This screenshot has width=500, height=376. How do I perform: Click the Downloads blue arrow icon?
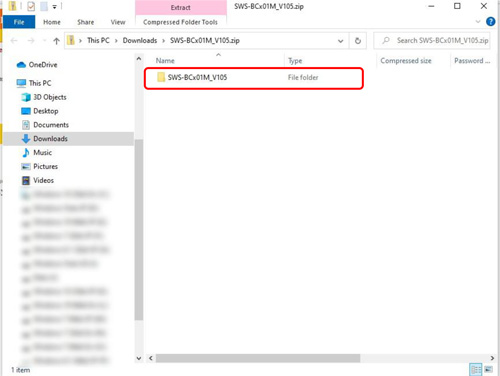click(26, 139)
